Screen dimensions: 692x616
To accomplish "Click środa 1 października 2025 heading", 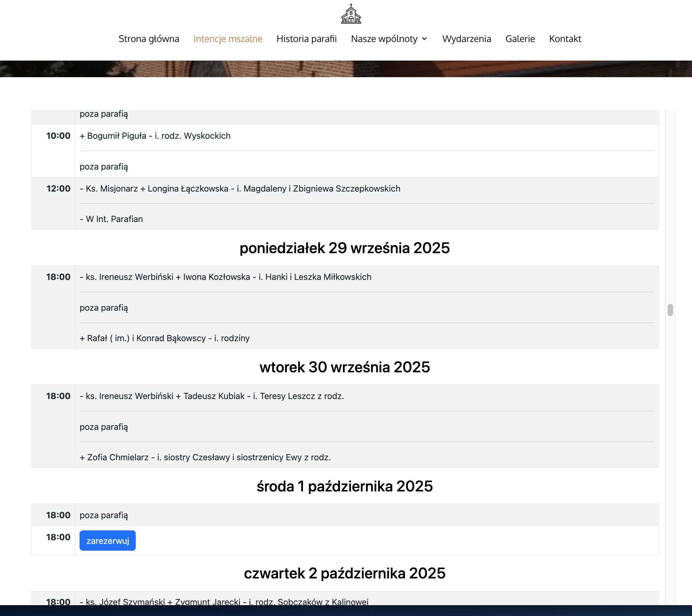I will click(x=345, y=486).
